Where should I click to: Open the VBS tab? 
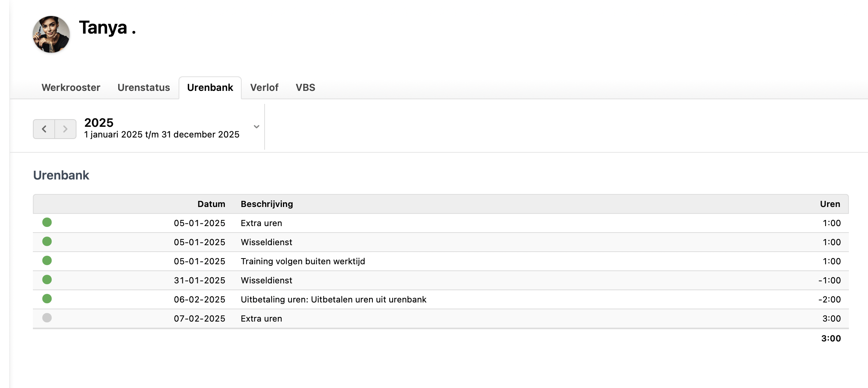305,87
